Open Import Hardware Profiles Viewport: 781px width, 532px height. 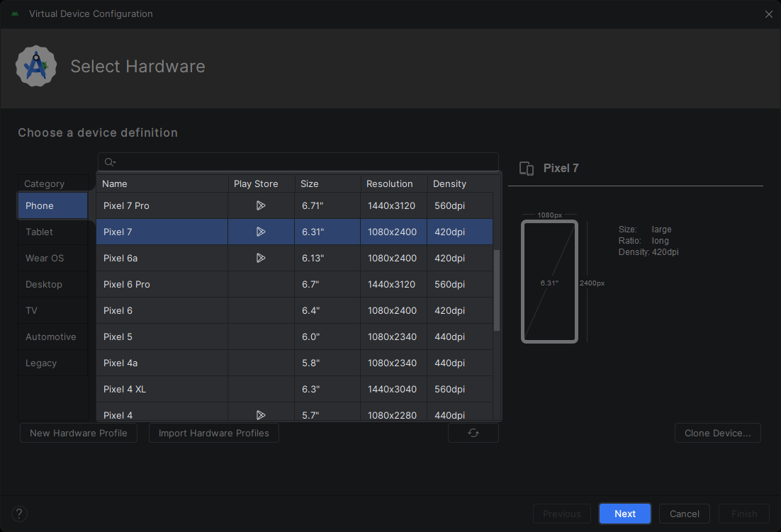pyautogui.click(x=214, y=433)
